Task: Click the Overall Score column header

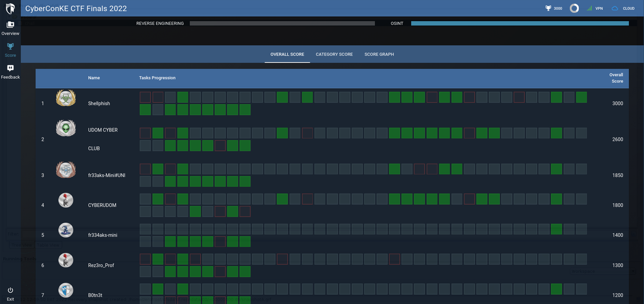Action: click(616, 78)
